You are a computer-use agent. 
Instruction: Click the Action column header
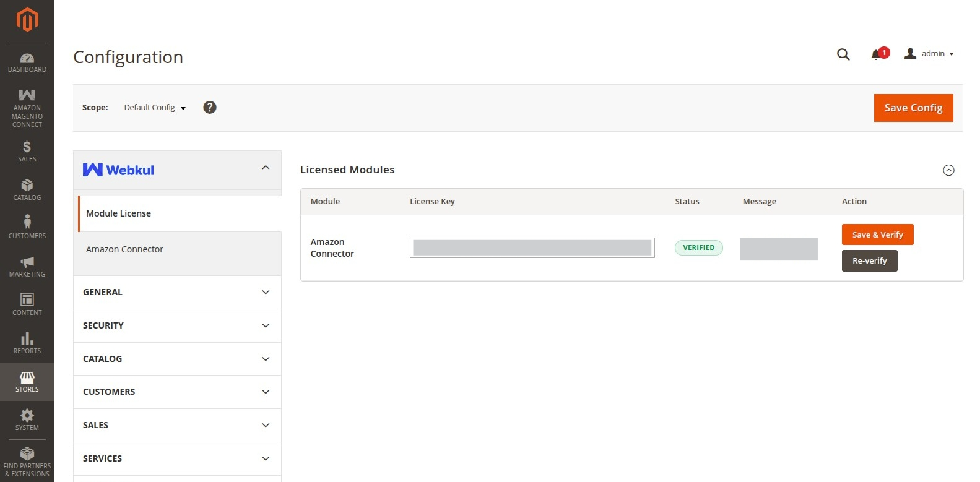tap(854, 202)
